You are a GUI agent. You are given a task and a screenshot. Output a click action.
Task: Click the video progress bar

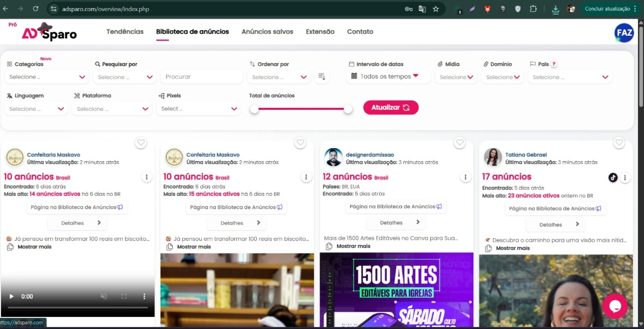coord(77,307)
